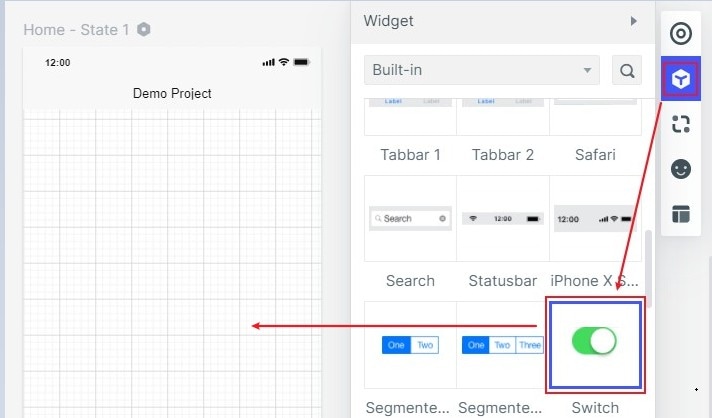Open the component scan icon in sidebar

pyautogui.click(x=681, y=124)
